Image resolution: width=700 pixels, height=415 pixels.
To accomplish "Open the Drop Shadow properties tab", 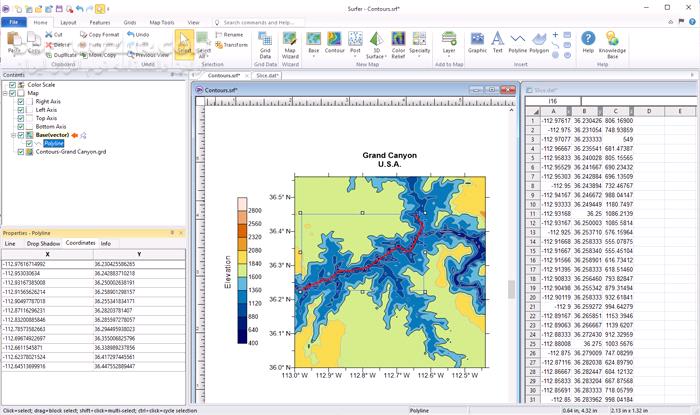I will coord(42,243).
